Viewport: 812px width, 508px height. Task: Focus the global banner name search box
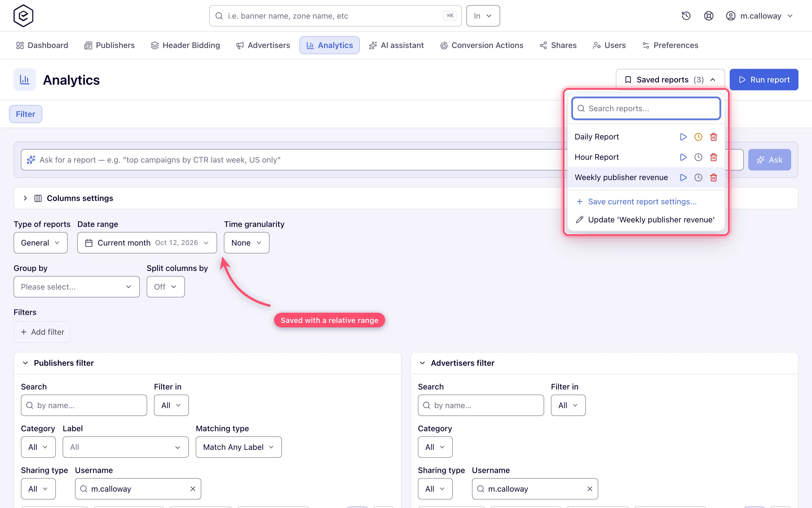(x=335, y=16)
